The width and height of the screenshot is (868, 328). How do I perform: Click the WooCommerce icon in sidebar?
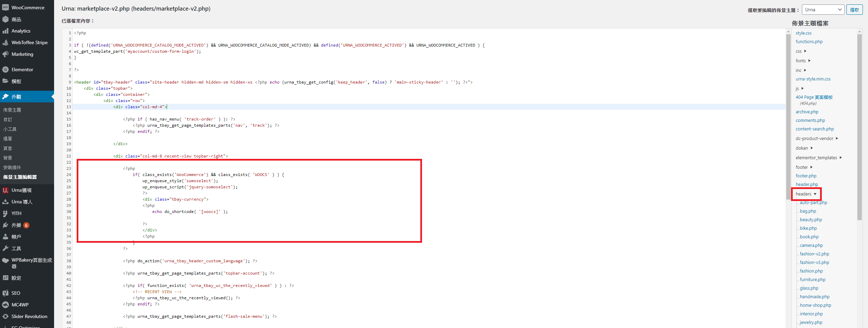tap(5, 8)
